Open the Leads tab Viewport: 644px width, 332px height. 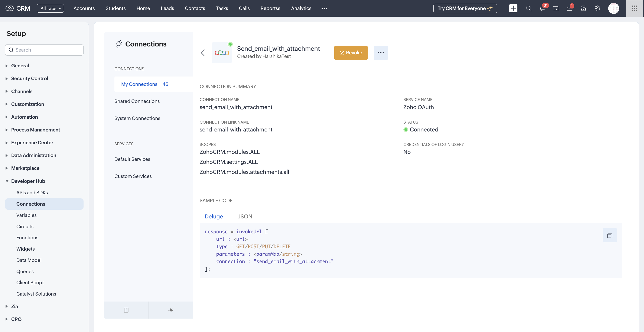tap(167, 9)
